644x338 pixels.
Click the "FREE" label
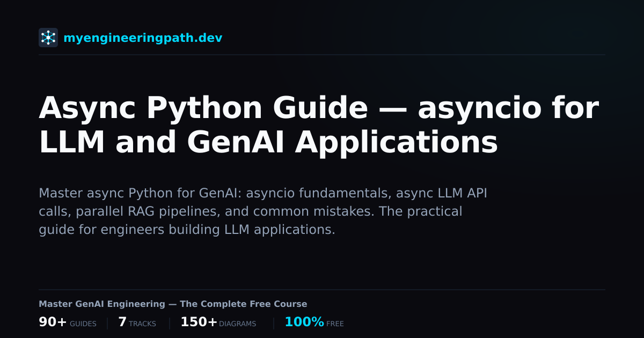pyautogui.click(x=335, y=324)
